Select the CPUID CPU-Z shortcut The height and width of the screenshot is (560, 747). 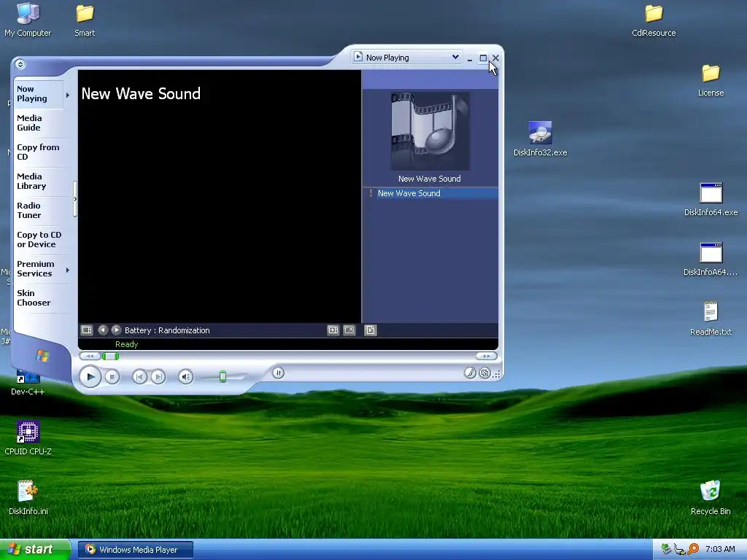pyautogui.click(x=28, y=437)
